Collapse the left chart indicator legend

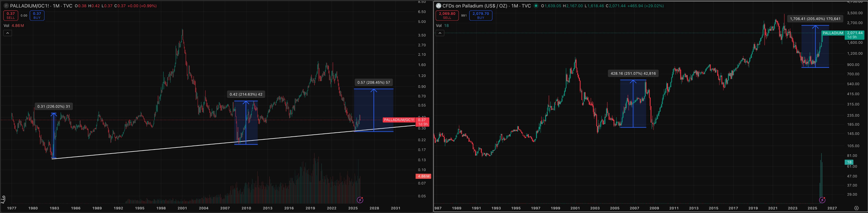7,33
